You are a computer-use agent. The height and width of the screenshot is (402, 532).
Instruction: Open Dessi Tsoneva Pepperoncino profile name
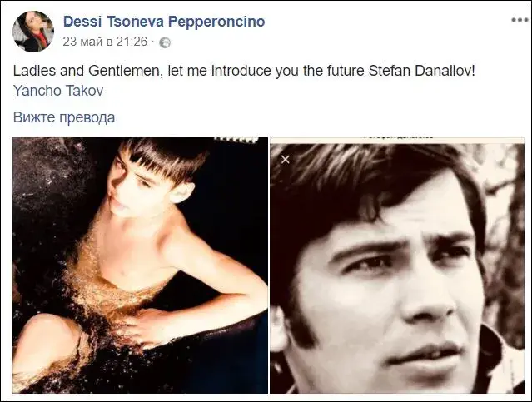coord(164,22)
